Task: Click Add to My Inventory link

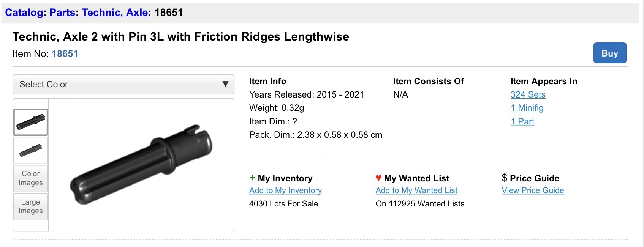Action: [x=285, y=190]
